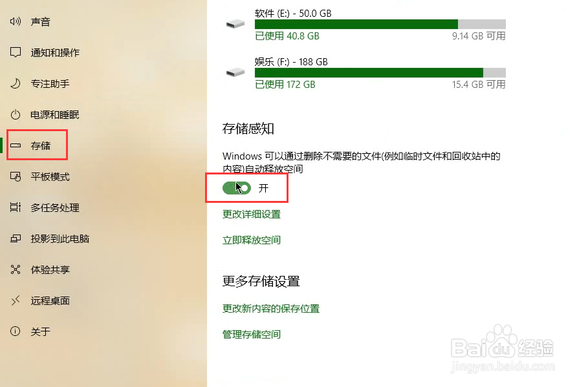Viewport: 588px width, 387px height.
Task: Click the 存储 drive icon in sidebar
Action: click(16, 145)
